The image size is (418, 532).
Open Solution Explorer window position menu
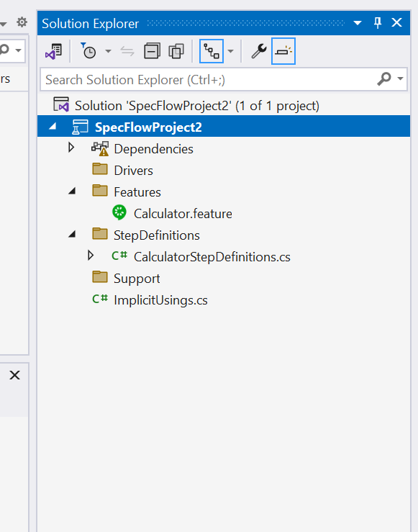click(x=358, y=23)
